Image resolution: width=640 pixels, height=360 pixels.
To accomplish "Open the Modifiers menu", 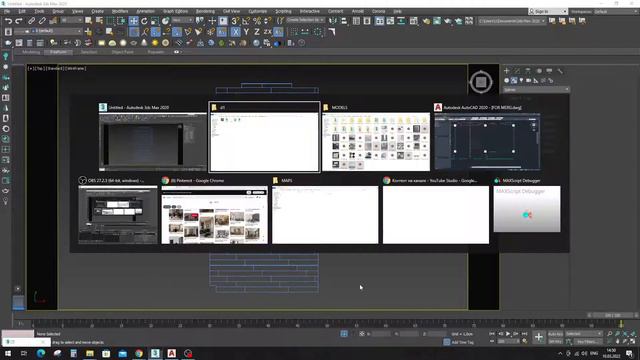I will [120, 11].
